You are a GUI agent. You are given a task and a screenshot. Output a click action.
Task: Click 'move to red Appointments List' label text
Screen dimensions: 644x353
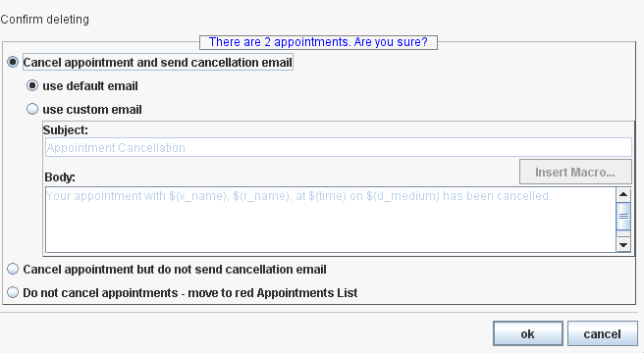tap(272, 293)
